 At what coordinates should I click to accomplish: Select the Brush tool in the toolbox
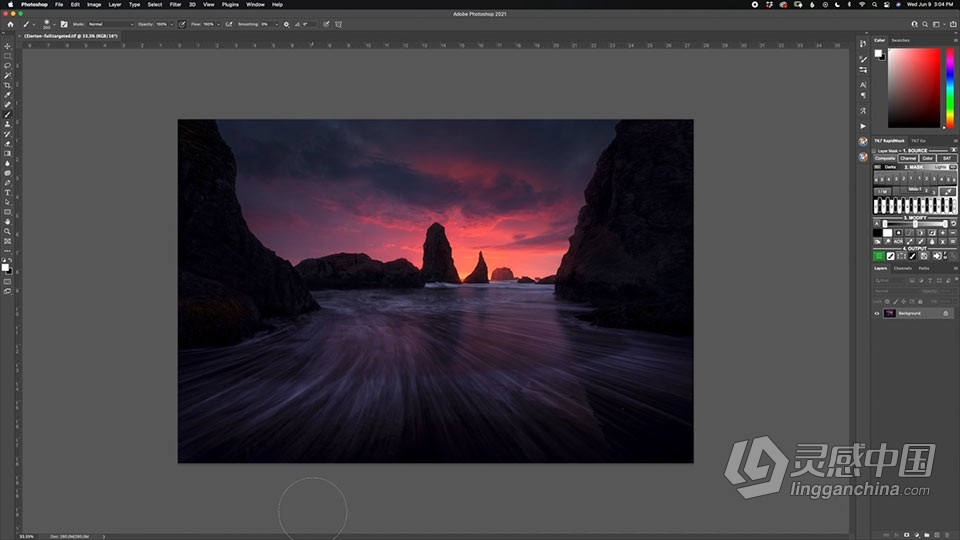click(x=7, y=114)
